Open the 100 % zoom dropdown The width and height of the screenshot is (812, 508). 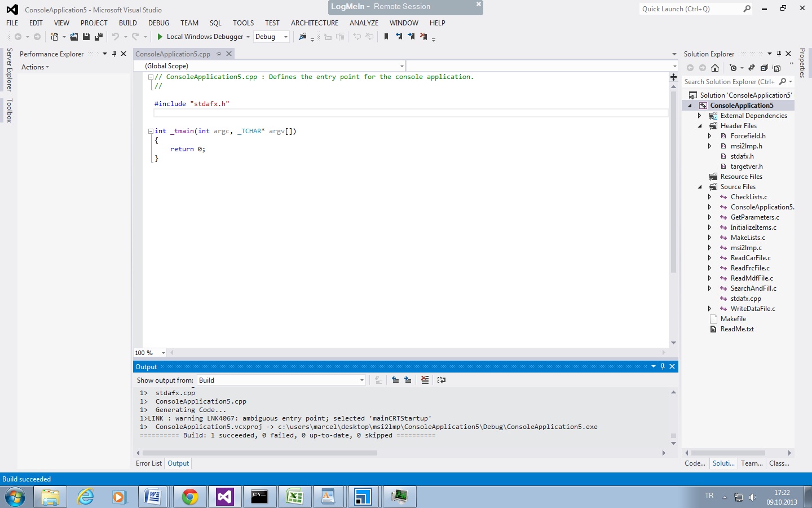tap(164, 353)
